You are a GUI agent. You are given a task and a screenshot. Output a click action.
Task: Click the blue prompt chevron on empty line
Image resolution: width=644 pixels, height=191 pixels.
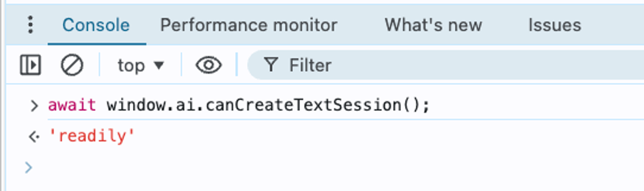(x=29, y=167)
